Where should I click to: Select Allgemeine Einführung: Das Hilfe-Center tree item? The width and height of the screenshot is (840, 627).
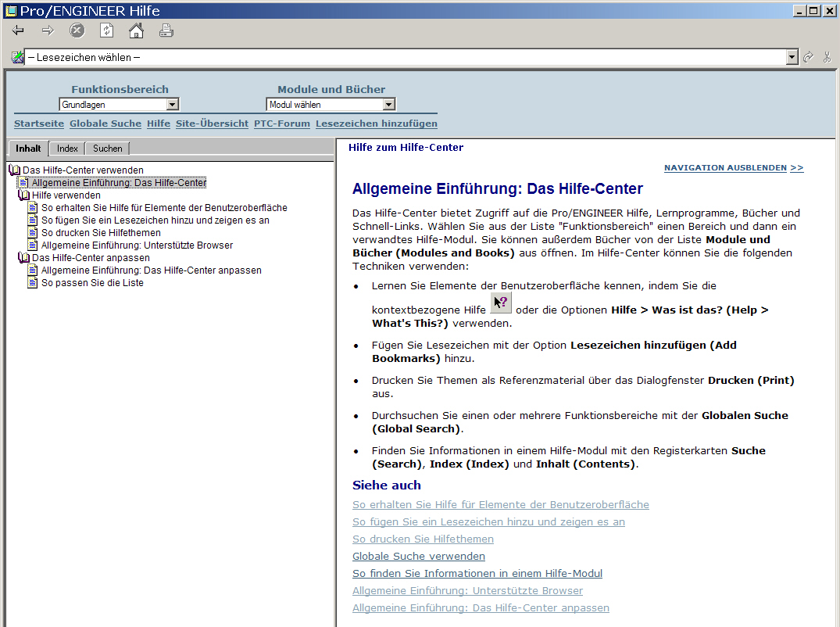[x=119, y=183]
